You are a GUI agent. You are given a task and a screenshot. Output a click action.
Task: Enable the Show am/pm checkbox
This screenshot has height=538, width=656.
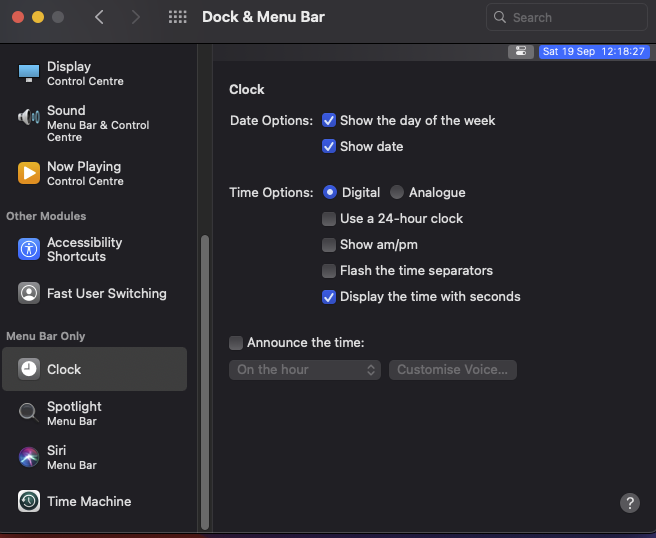[329, 244]
